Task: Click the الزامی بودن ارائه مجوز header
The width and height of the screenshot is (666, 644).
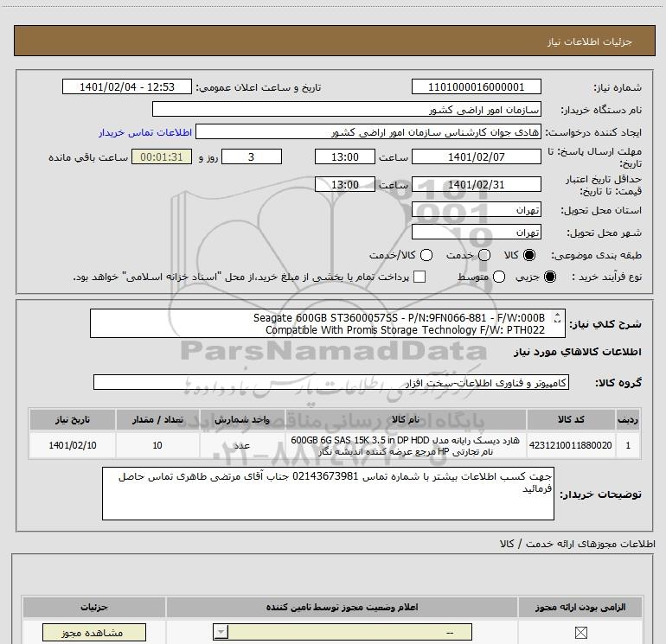Action: 580,608
